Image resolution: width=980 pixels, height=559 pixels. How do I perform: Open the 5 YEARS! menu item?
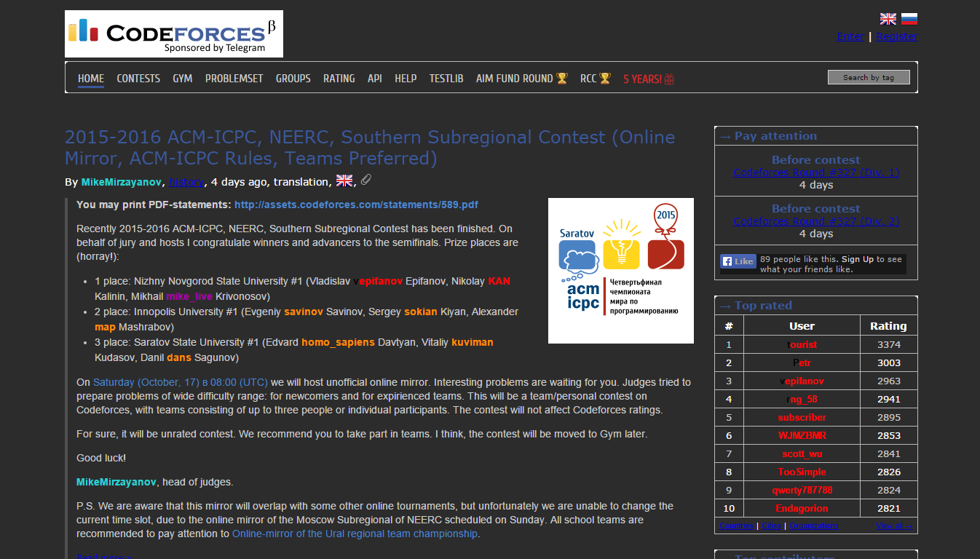(643, 79)
